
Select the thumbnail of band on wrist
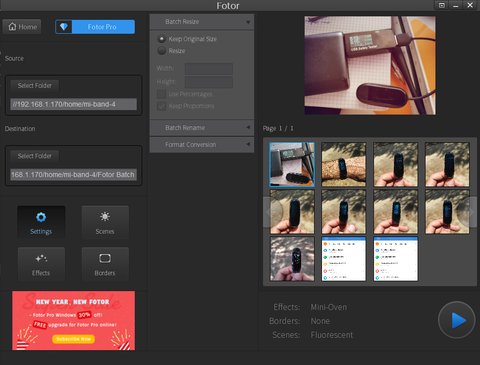344,164
